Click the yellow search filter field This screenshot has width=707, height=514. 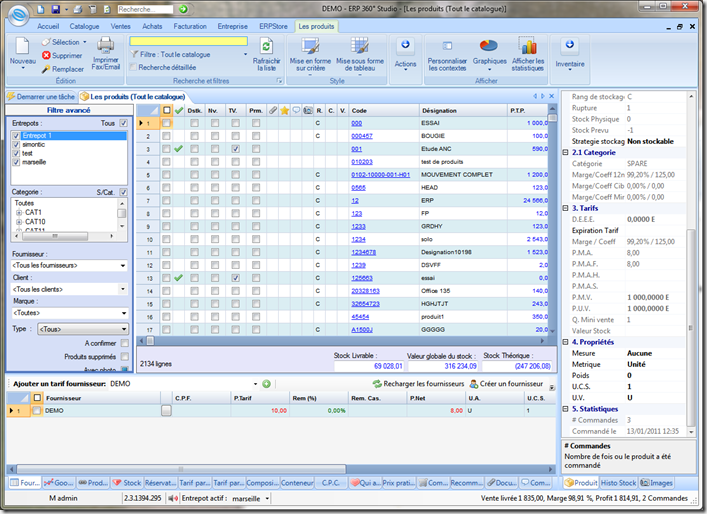pyautogui.click(x=188, y=41)
